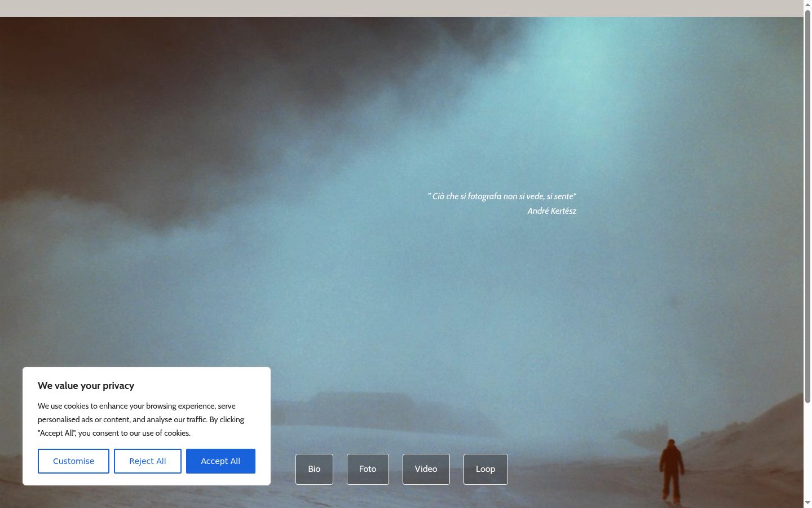This screenshot has width=812, height=508.
Task: Click the Accept All cookies button
Action: point(220,461)
